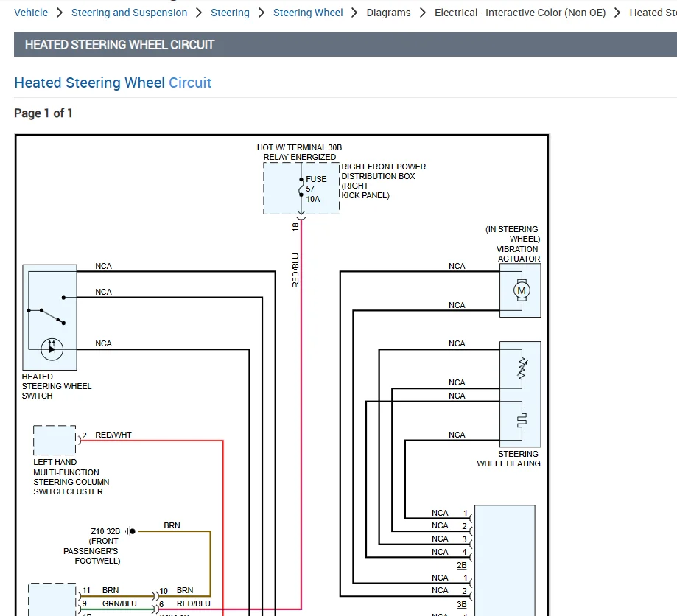Click the motor symbol in the vibration actuator
The image size is (677, 616).
[522, 290]
